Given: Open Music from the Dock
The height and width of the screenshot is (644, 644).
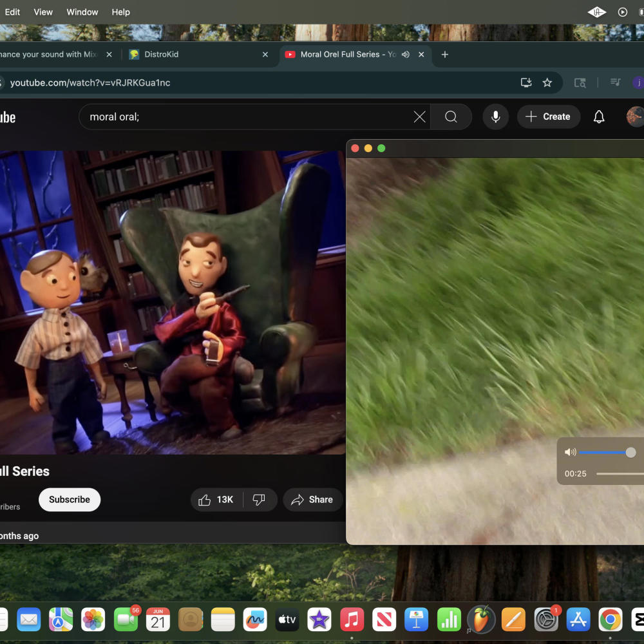Looking at the screenshot, I should [352, 619].
